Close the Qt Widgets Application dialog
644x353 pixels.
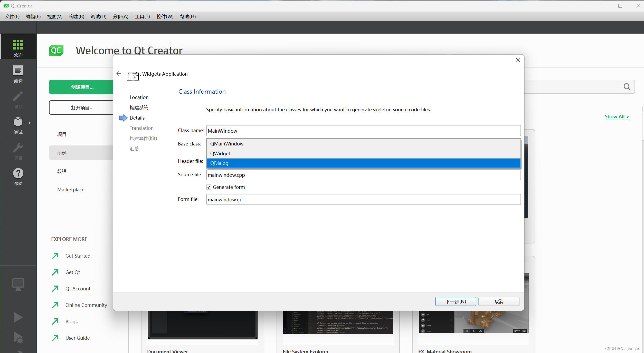pyautogui.click(x=518, y=60)
